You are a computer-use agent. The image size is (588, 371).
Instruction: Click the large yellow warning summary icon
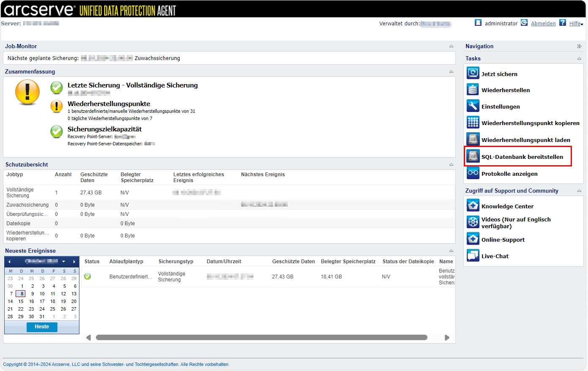pyautogui.click(x=27, y=92)
